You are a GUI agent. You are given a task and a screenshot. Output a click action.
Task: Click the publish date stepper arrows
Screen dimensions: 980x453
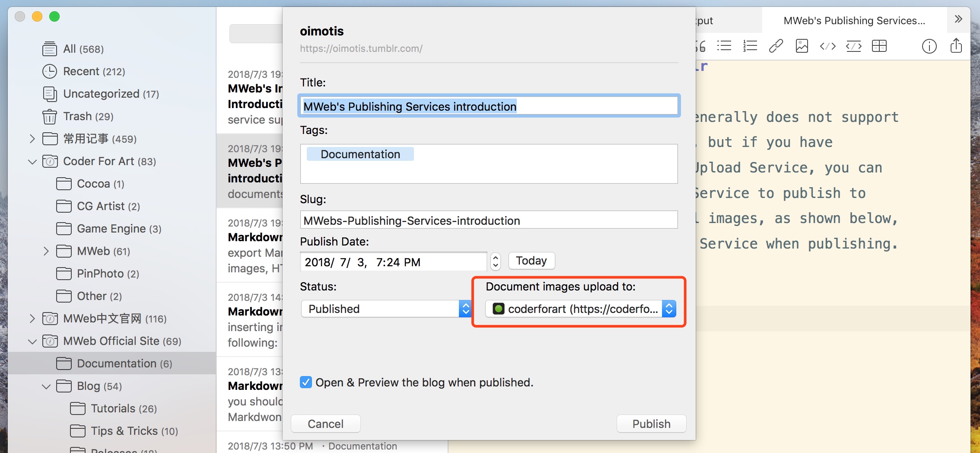[x=496, y=262]
